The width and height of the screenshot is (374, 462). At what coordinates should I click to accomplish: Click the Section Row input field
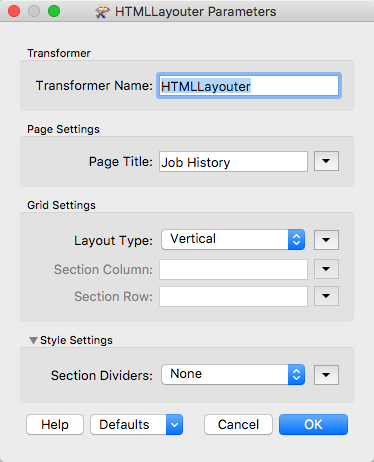click(233, 296)
